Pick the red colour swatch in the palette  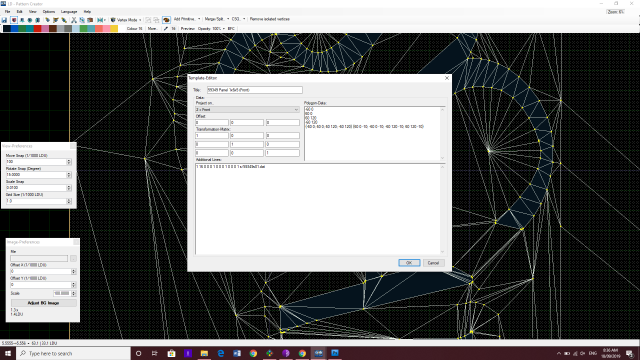pos(38,29)
